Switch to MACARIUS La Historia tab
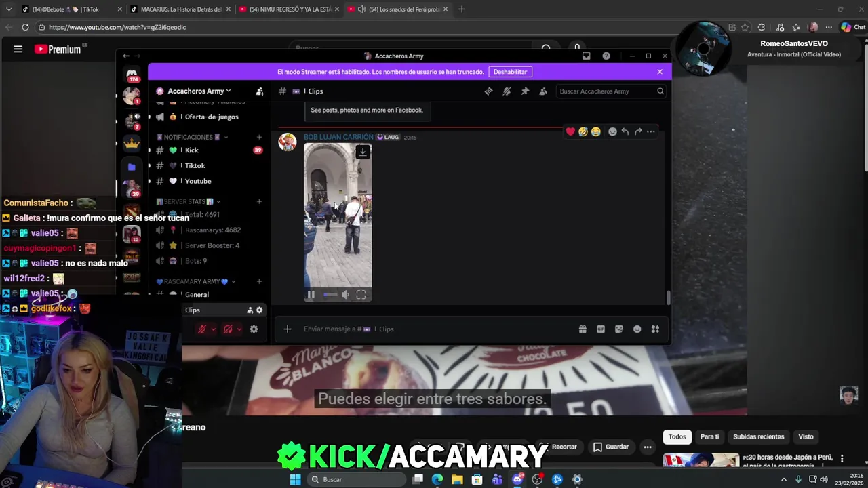The width and height of the screenshot is (868, 488). [x=180, y=9]
